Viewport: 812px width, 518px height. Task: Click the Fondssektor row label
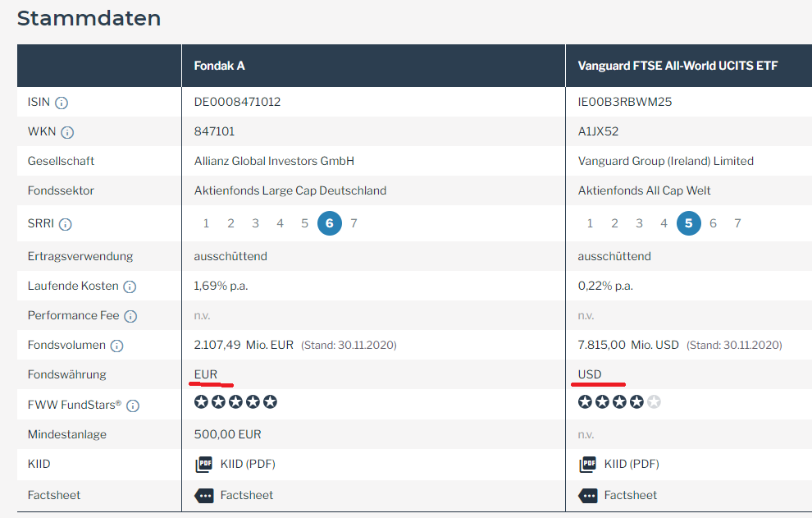click(x=61, y=190)
